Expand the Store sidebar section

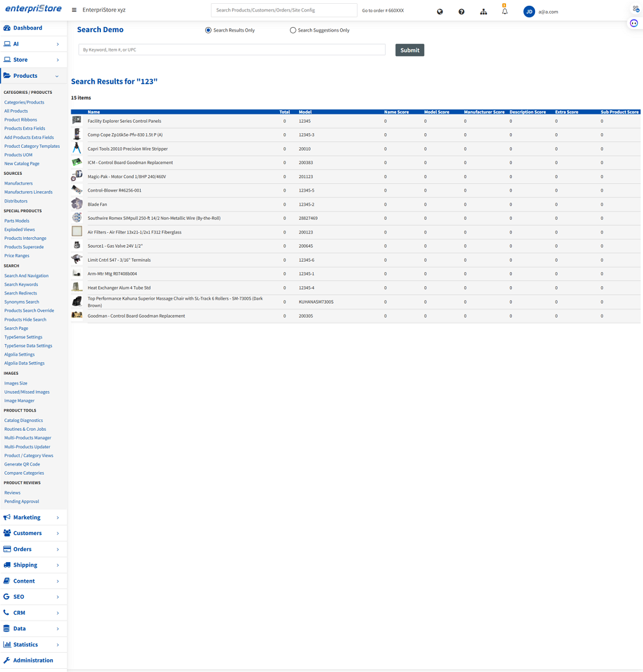tap(33, 60)
